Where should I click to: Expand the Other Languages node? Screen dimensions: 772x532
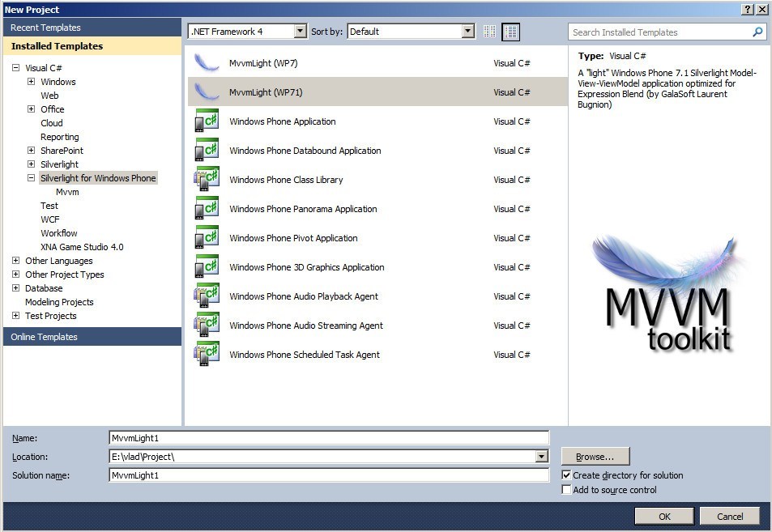[15, 261]
